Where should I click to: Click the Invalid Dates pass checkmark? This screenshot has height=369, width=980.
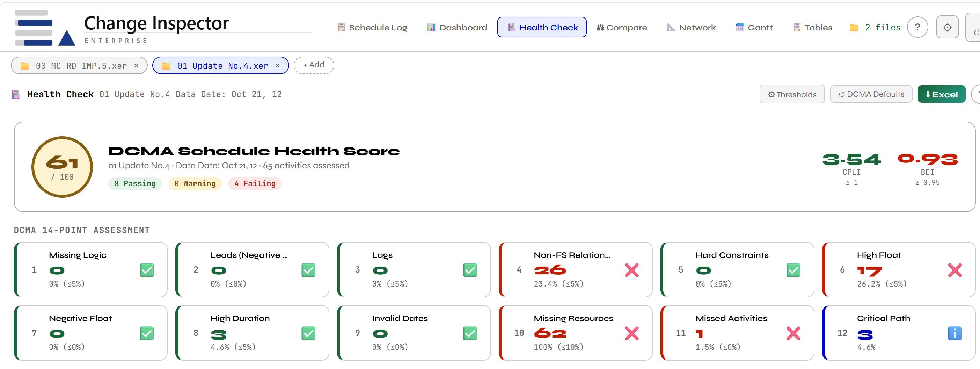(470, 334)
